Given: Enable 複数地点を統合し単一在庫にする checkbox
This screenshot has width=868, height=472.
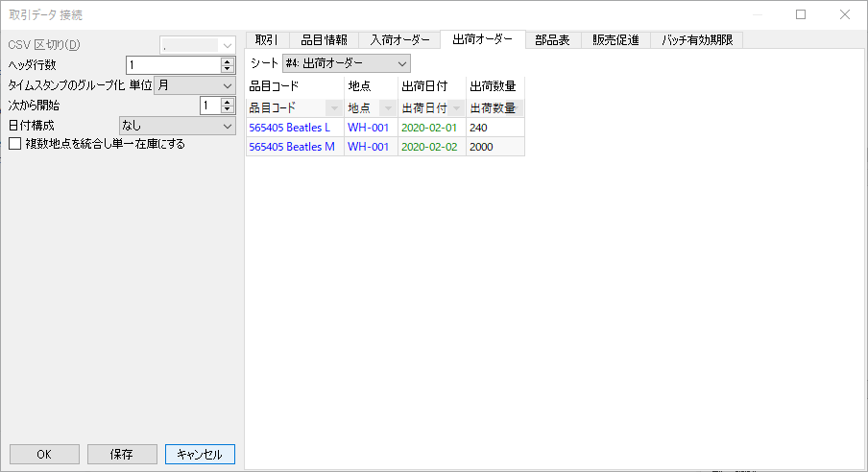Looking at the screenshot, I should [x=15, y=144].
